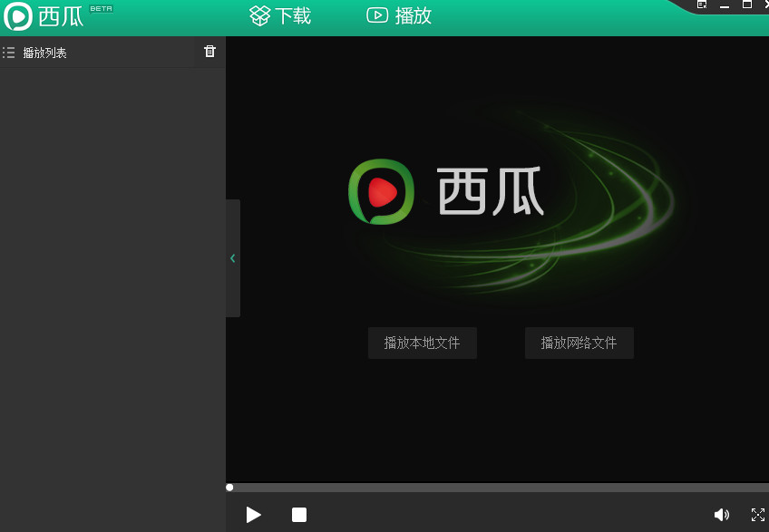Minimize the 西瓜 player window

pos(725,5)
